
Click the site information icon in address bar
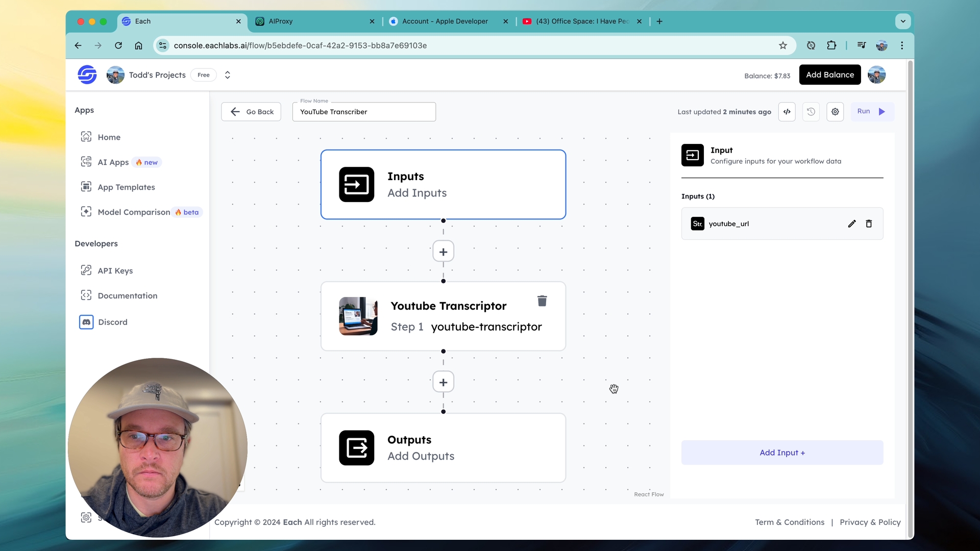(x=162, y=45)
